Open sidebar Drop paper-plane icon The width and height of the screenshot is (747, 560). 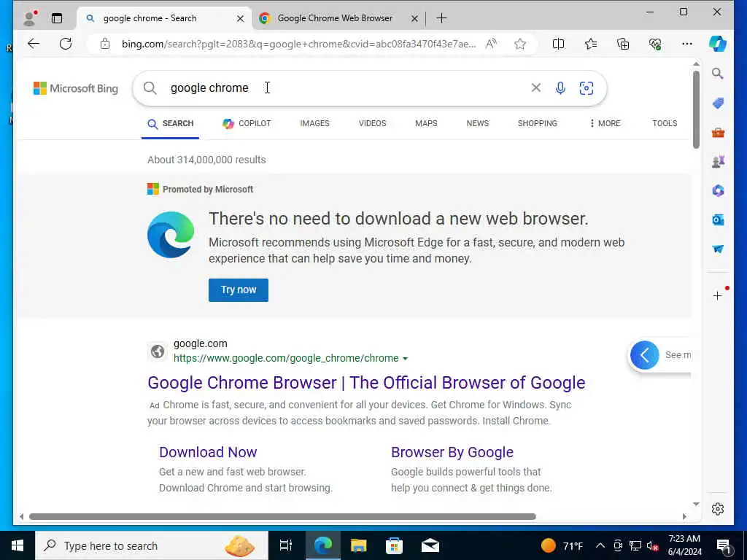pos(718,249)
